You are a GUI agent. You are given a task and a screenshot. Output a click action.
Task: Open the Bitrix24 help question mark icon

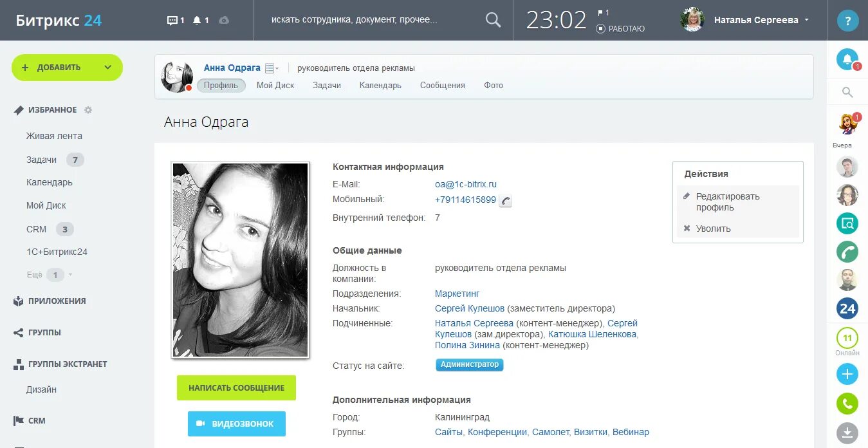(x=847, y=20)
